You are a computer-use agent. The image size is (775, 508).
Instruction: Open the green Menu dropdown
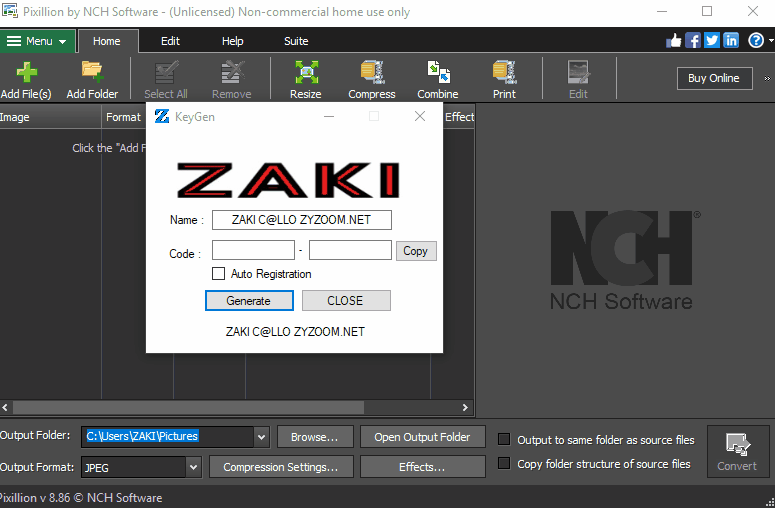tap(38, 41)
